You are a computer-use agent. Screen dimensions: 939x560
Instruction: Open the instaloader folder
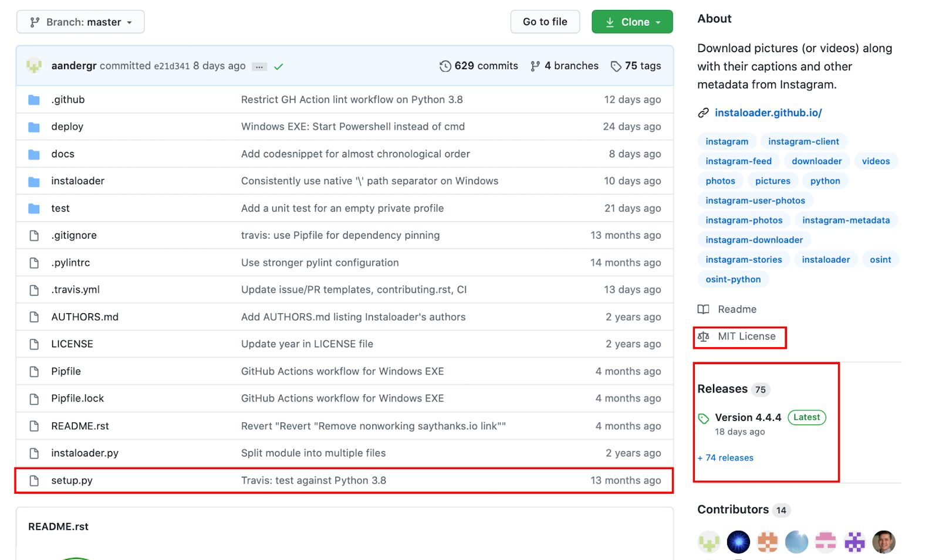pos(77,181)
